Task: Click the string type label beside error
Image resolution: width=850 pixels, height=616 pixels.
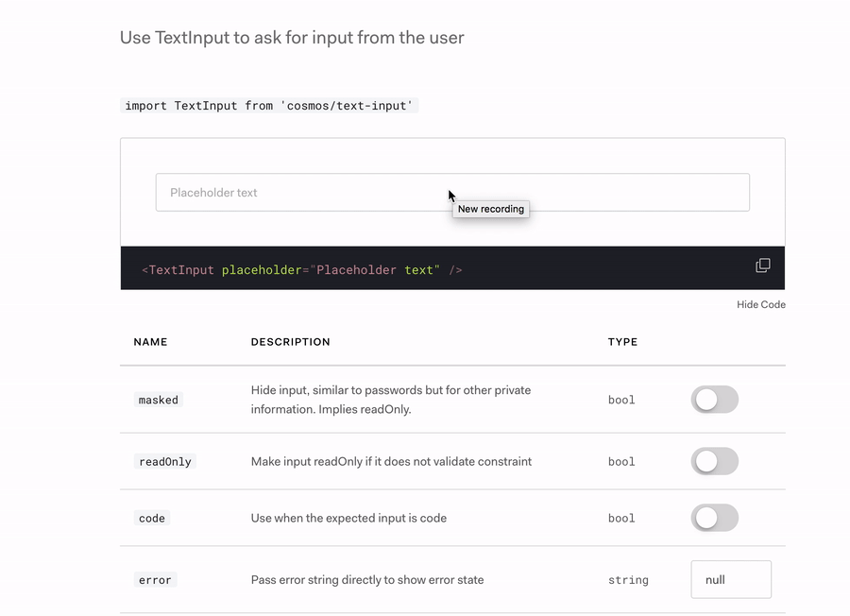Action: click(628, 579)
